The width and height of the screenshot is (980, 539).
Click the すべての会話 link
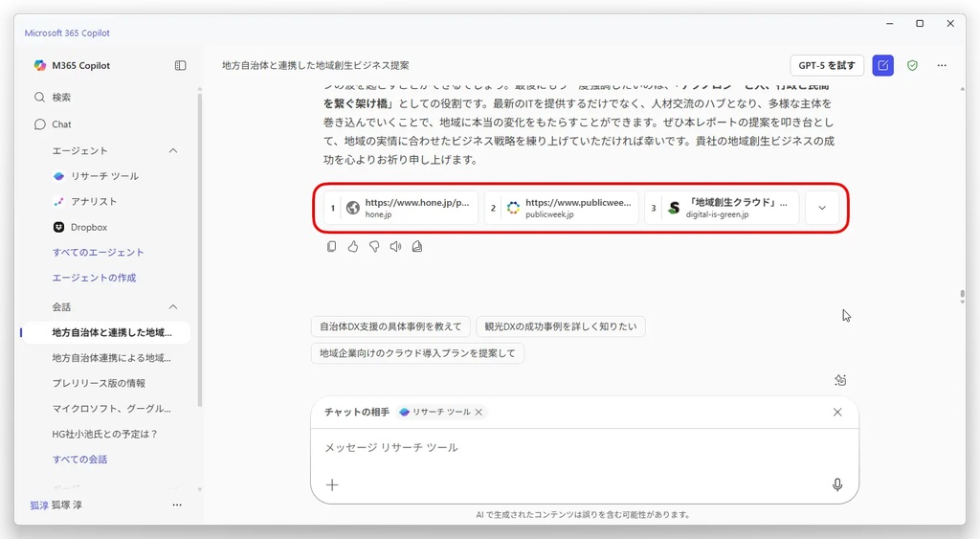point(79,459)
